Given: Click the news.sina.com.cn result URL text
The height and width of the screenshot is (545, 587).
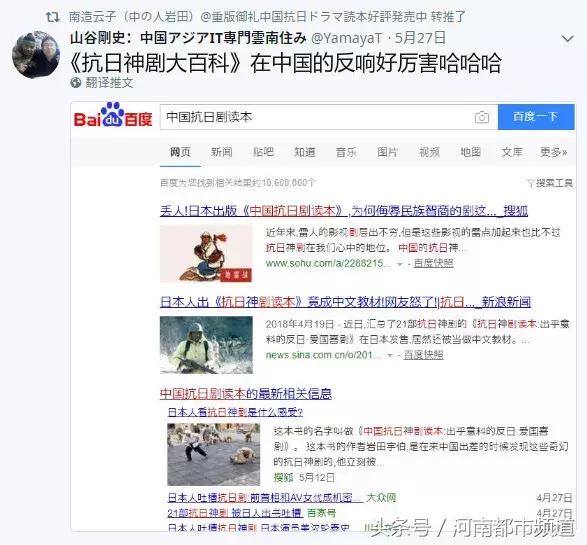Looking at the screenshot, I should click(323, 354).
